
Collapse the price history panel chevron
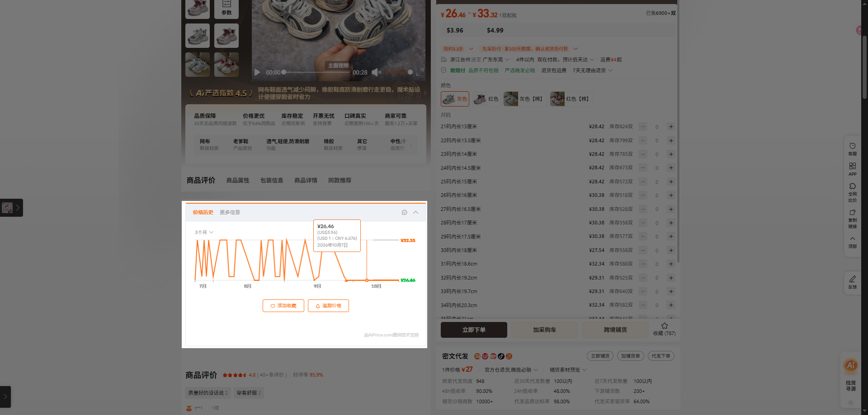pyautogui.click(x=416, y=212)
